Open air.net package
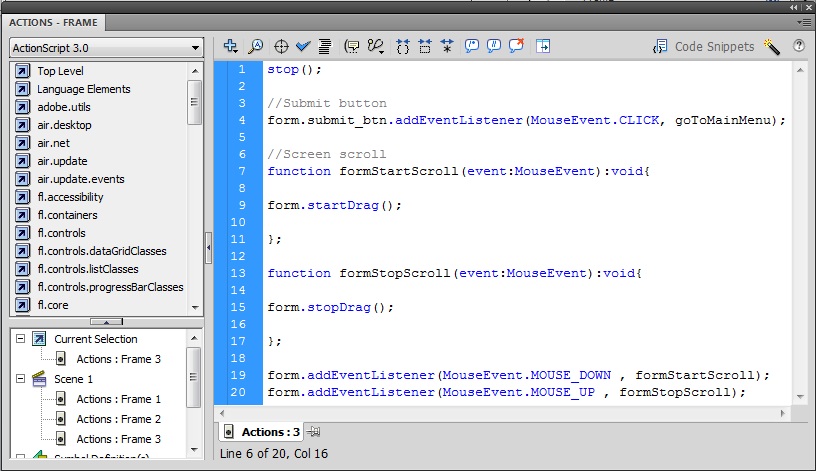 (x=54, y=143)
